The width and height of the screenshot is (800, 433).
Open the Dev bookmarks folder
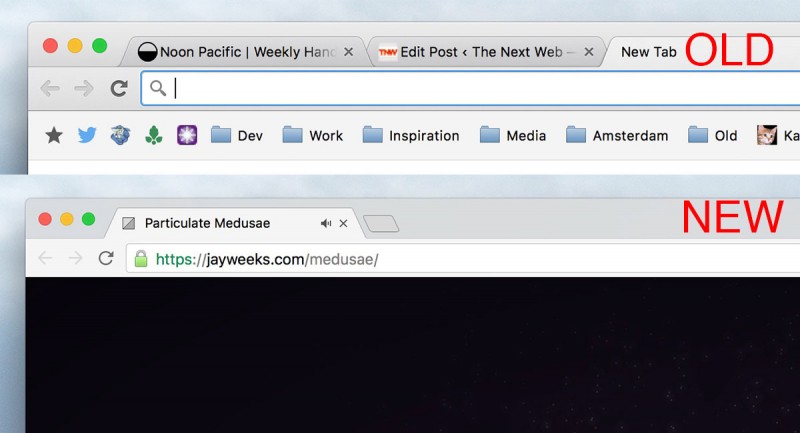pos(236,135)
